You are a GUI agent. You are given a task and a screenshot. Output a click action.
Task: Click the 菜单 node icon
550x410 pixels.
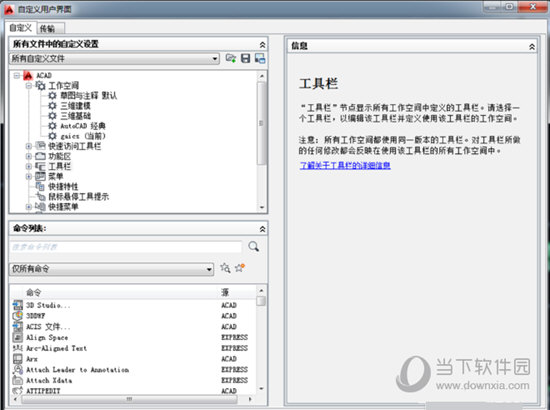(x=40, y=176)
